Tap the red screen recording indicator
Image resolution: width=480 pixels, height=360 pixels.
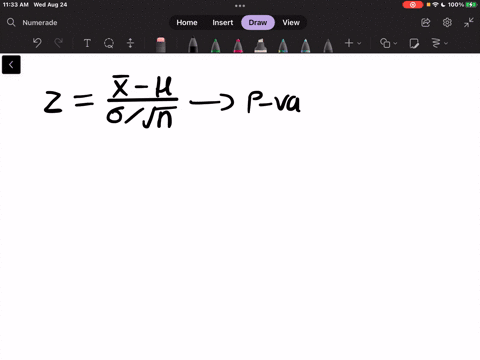coord(413,5)
